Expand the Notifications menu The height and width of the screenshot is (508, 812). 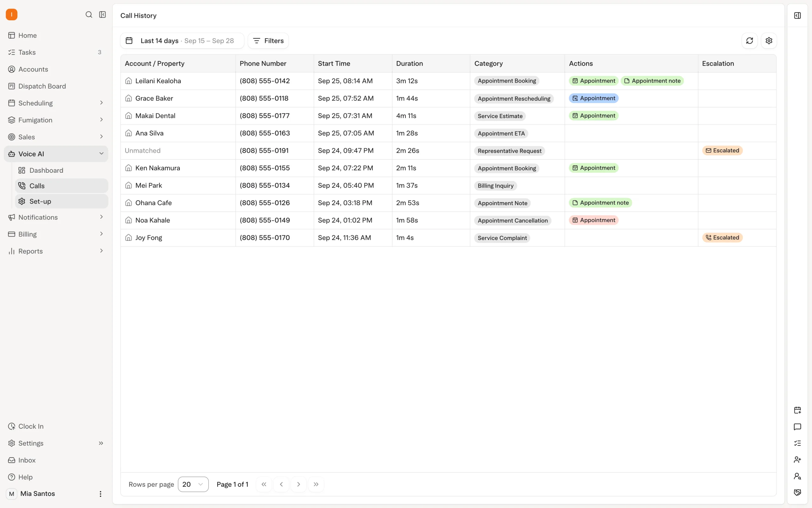tap(56, 217)
